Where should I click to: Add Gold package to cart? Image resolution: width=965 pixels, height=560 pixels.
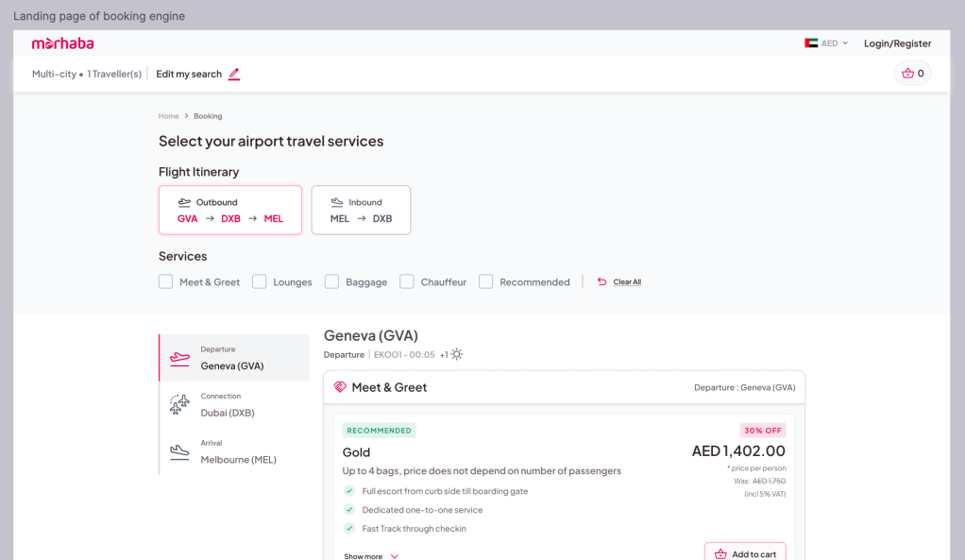point(745,553)
